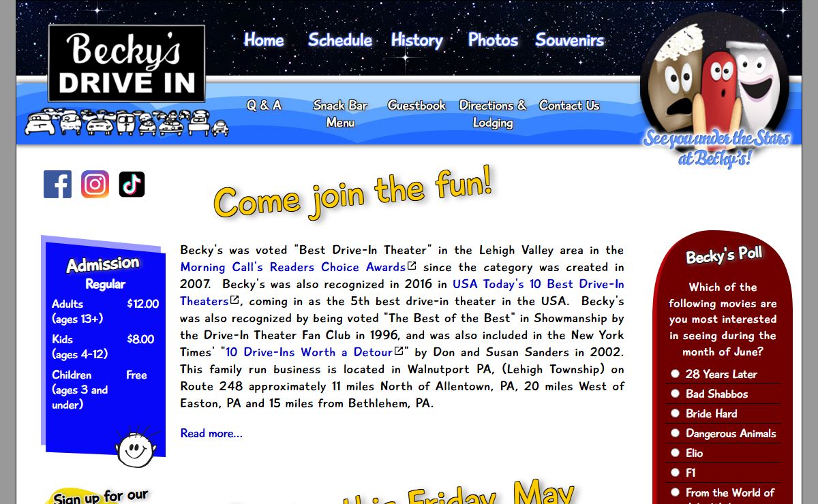
Task: View the Photos page
Action: tap(493, 40)
